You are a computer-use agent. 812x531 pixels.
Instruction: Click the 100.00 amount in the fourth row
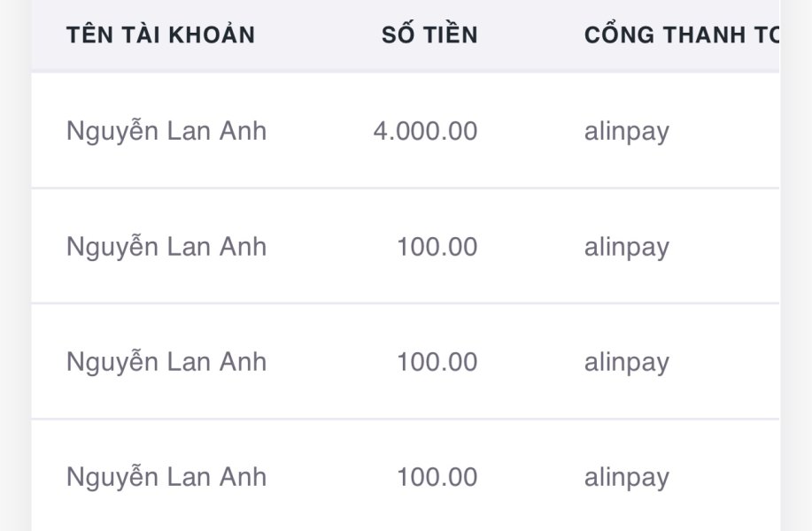tap(437, 477)
